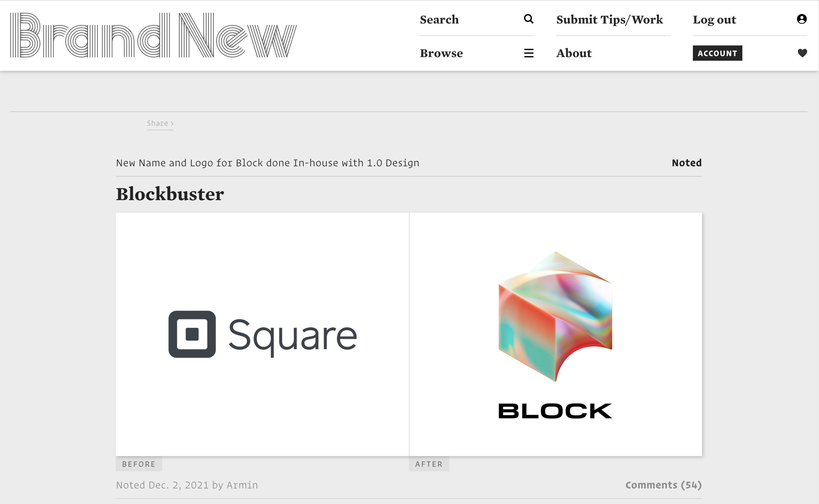This screenshot has width=819, height=504.
Task: Click the heart favorites icon
Action: coord(802,53)
